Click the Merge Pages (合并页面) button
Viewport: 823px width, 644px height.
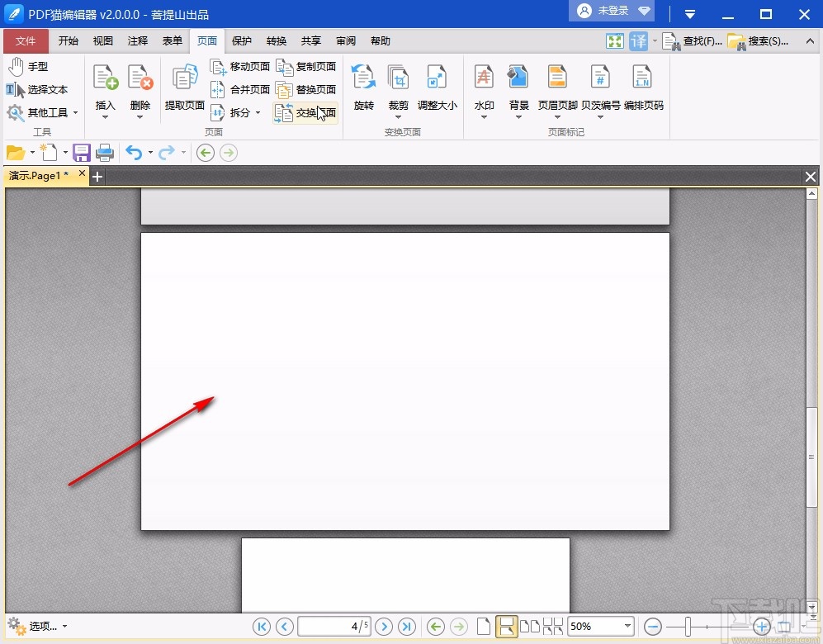pyautogui.click(x=240, y=90)
